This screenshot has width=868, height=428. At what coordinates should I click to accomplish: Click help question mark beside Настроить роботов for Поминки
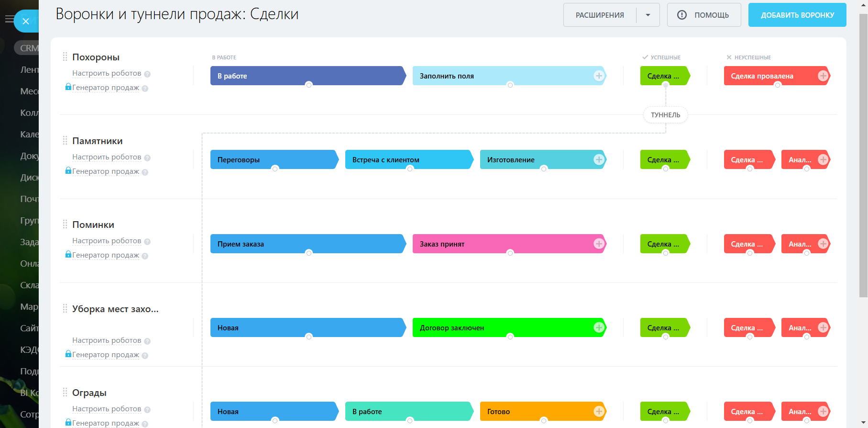pos(147,242)
